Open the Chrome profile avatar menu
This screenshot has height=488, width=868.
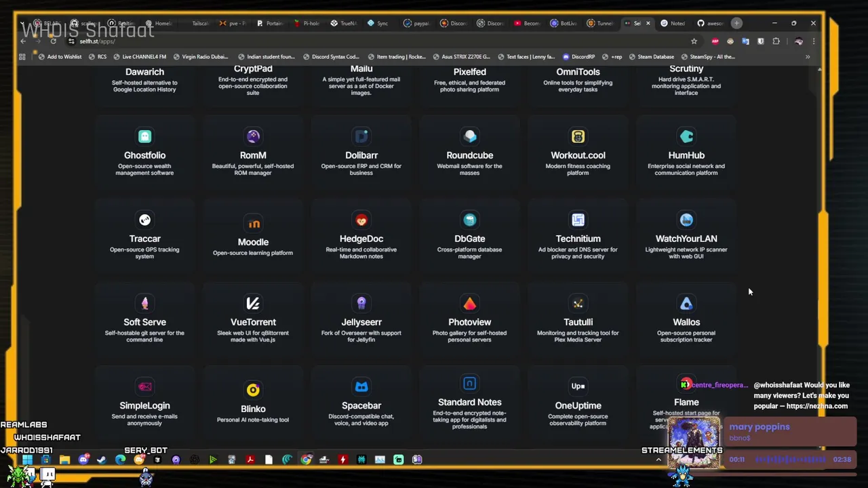[x=798, y=41]
